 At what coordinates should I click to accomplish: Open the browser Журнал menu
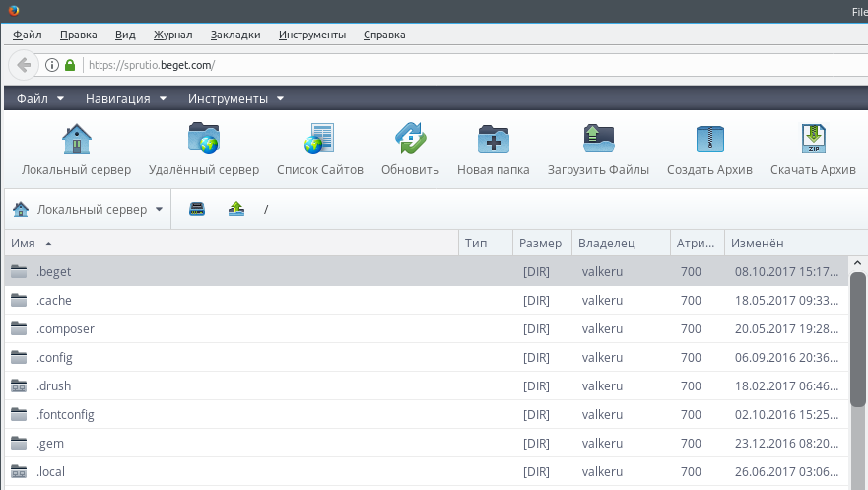coord(172,35)
